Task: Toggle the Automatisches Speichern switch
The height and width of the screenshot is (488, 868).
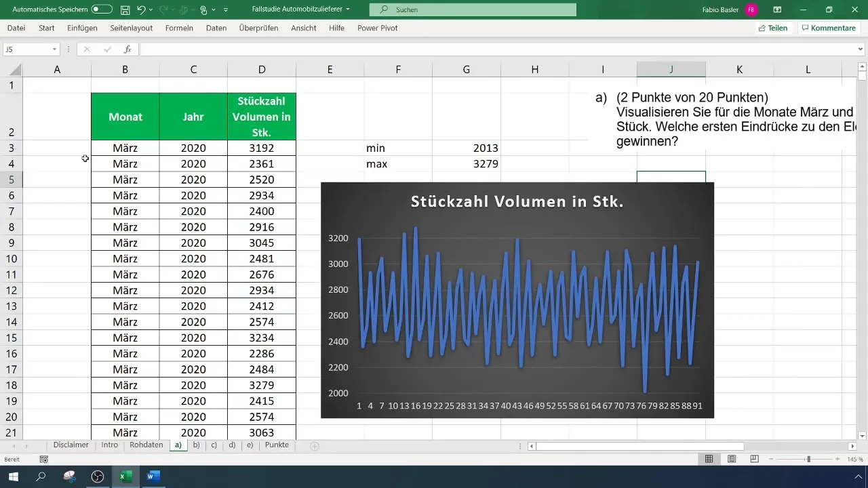Action: tap(102, 9)
